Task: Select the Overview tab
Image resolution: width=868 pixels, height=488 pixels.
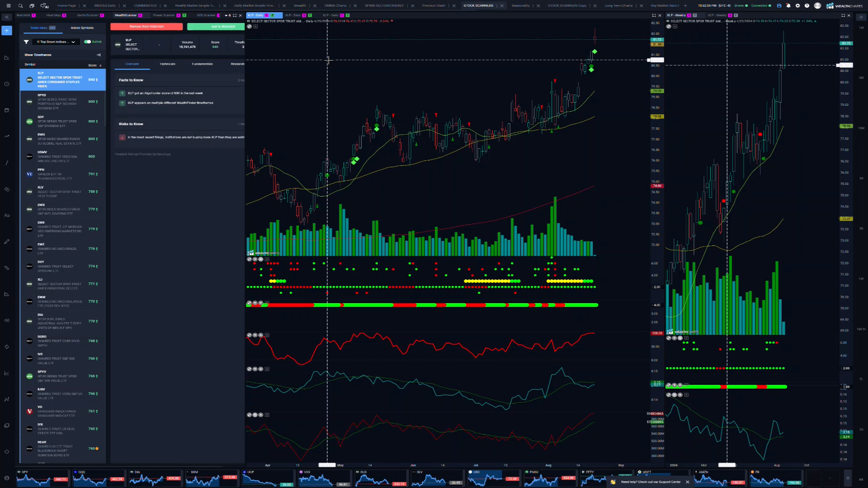Action: [x=132, y=64]
